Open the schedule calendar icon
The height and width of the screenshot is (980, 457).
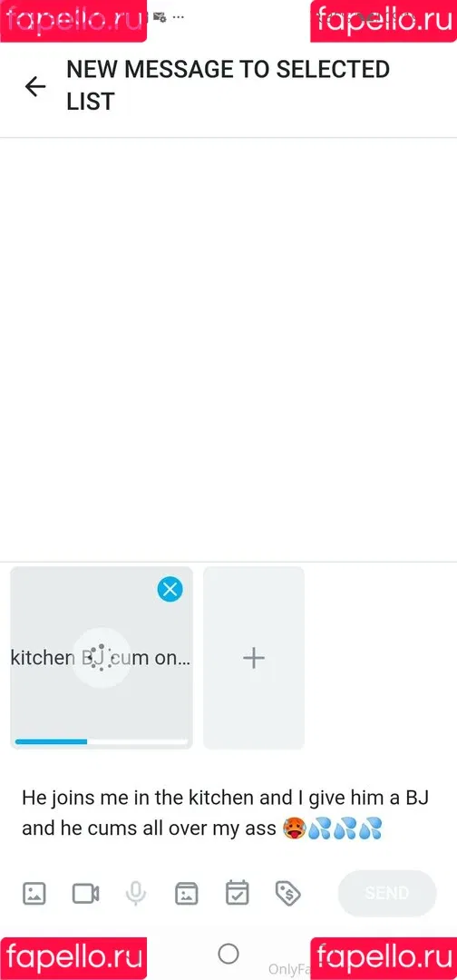(x=238, y=893)
